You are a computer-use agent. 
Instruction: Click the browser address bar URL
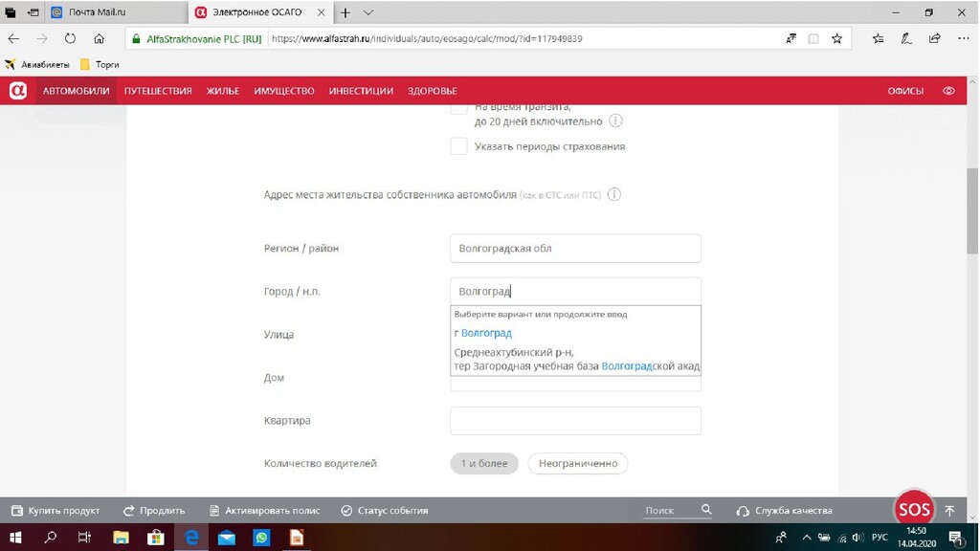tap(427, 38)
